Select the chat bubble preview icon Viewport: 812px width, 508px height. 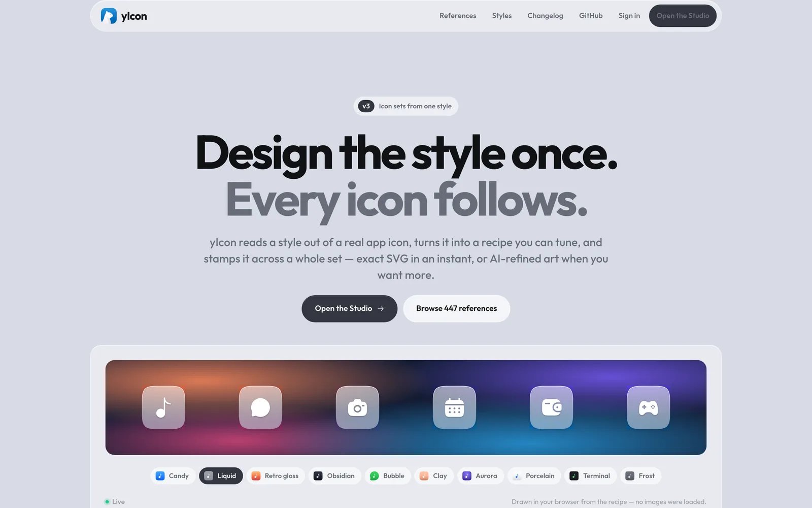pyautogui.click(x=260, y=407)
